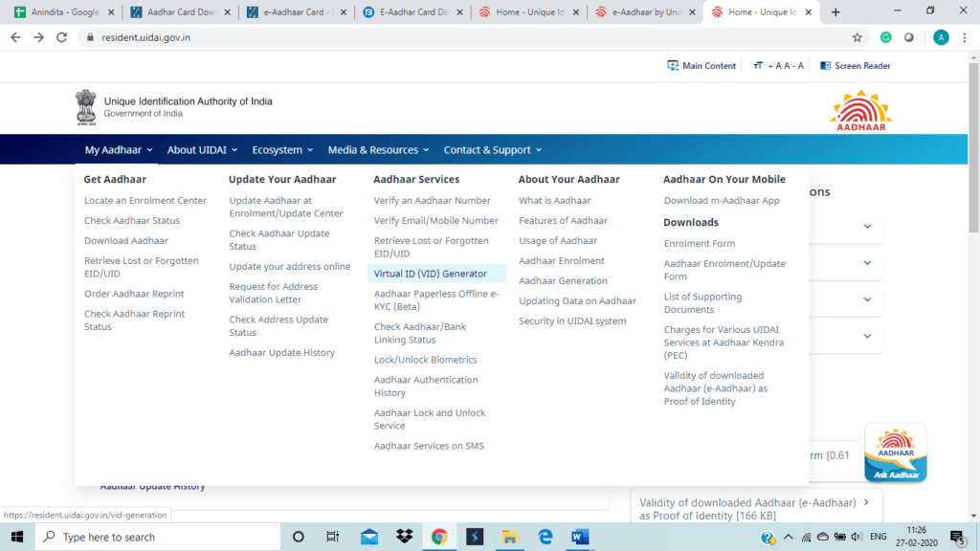Expand the About UIDAI dropdown menu

(x=202, y=150)
